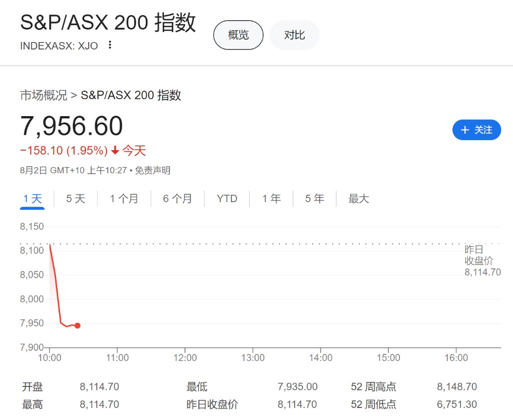Click the red dot on chart line
The height and width of the screenshot is (420, 513).
click(x=77, y=325)
